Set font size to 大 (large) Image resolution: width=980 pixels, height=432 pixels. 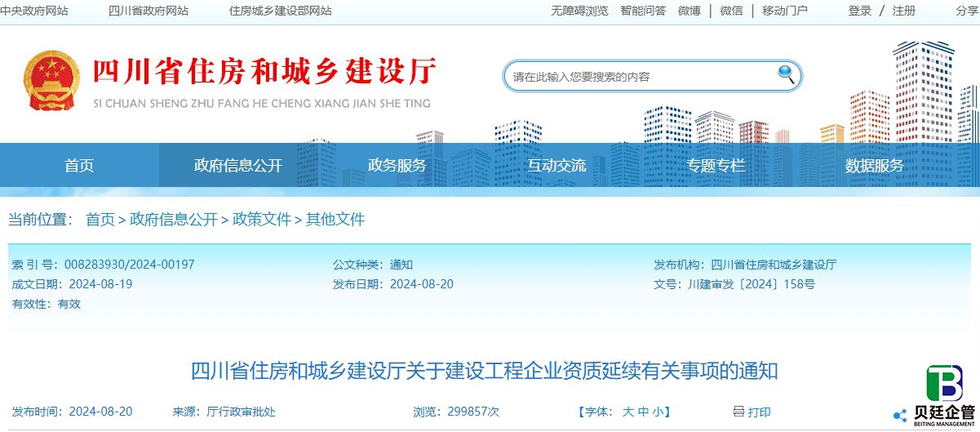[x=628, y=412]
